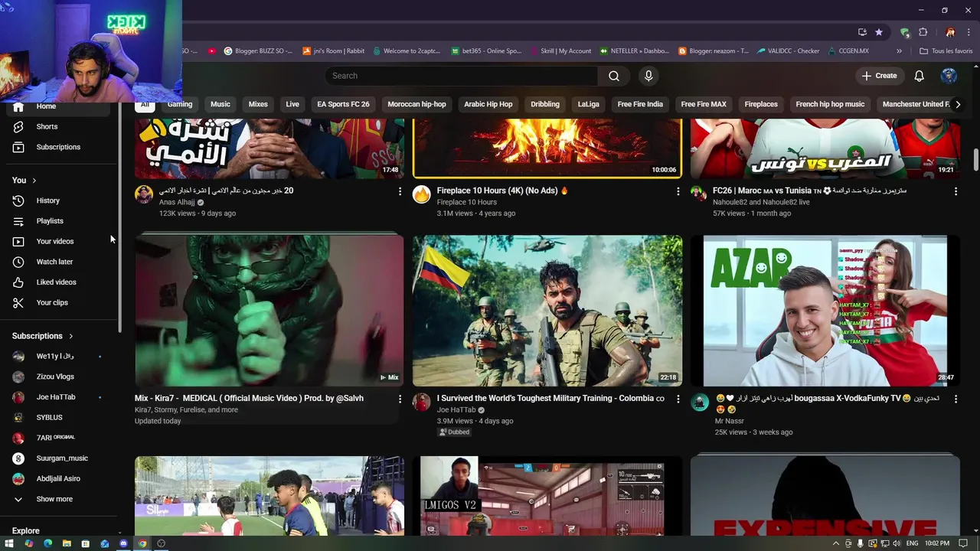Open options menu for Anas Alhajj video
980x551 pixels.
pos(400,191)
